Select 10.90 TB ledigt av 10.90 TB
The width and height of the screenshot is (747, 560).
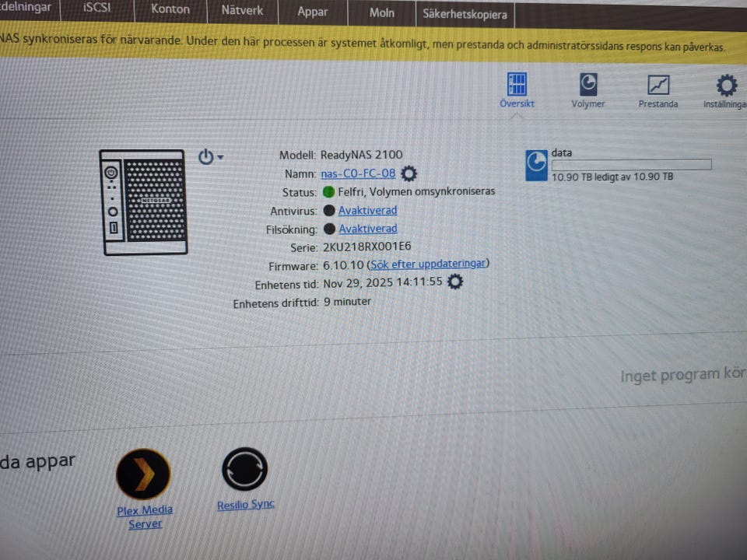pos(612,177)
